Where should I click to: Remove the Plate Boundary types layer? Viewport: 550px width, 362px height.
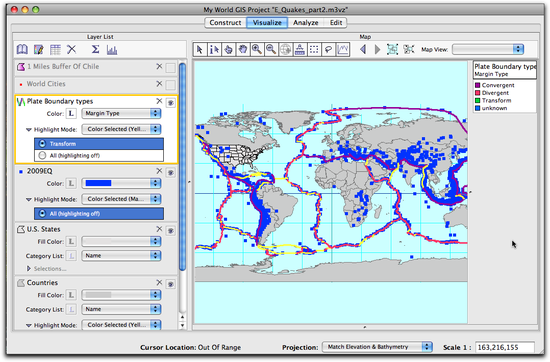(159, 101)
